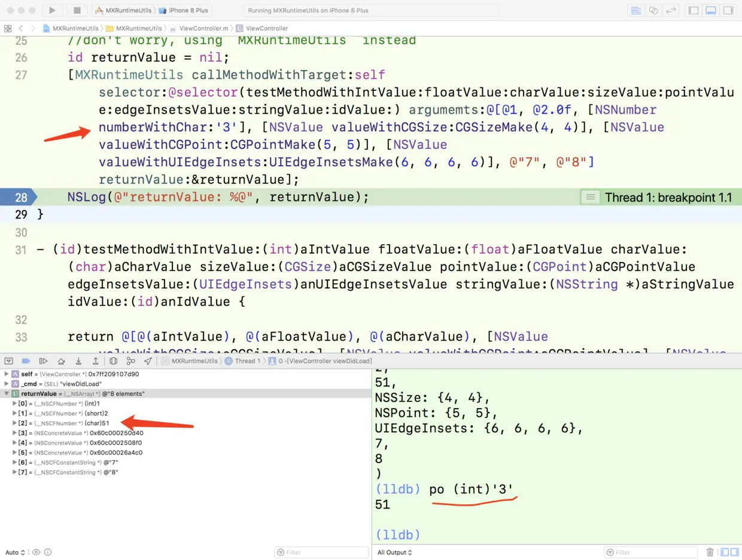Click the Step Out button
The height and width of the screenshot is (560, 742).
coord(95,361)
